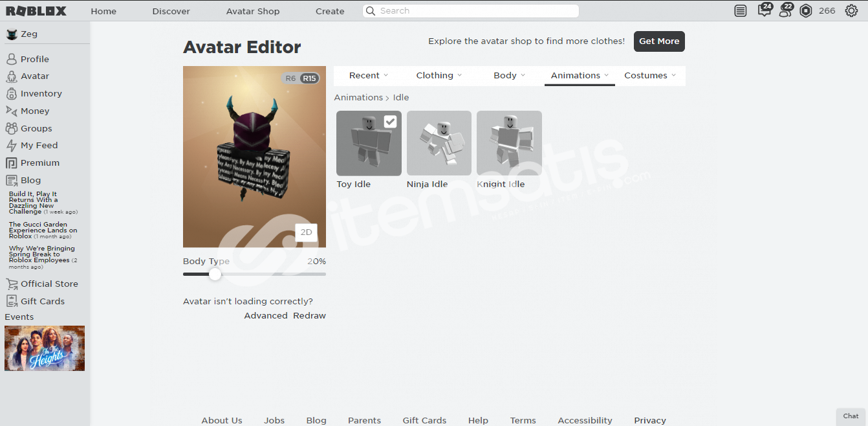Click the Get More button
The width and height of the screenshot is (868, 426).
(659, 41)
